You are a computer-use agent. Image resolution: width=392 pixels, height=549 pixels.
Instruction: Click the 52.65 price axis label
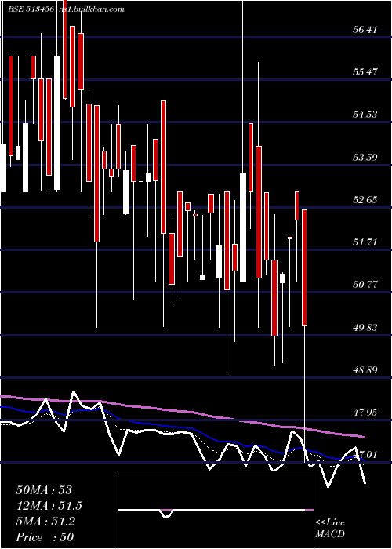[x=365, y=199]
